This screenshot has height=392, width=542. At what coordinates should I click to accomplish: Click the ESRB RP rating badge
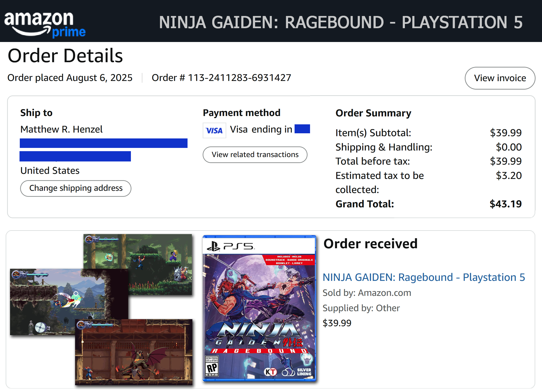(x=212, y=366)
